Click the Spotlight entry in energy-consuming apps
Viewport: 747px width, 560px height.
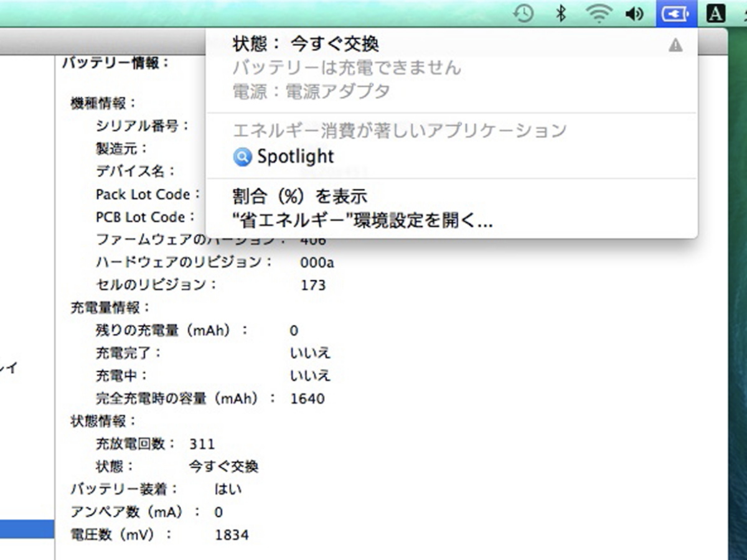451,157
